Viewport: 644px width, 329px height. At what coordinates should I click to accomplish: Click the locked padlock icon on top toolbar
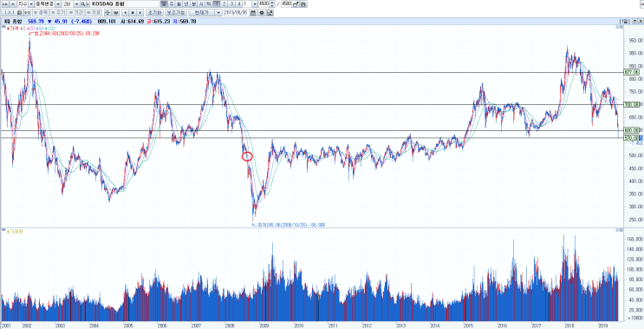pyautogui.click(x=303, y=4)
